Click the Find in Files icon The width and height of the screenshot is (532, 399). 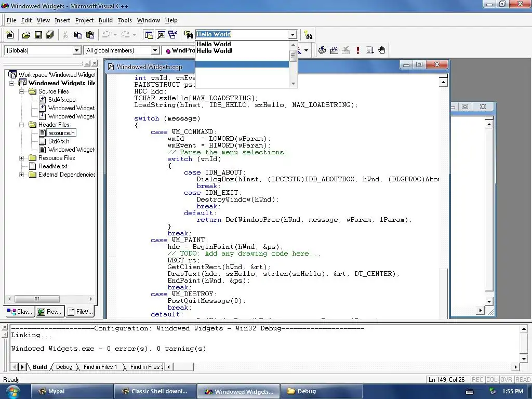click(x=188, y=35)
